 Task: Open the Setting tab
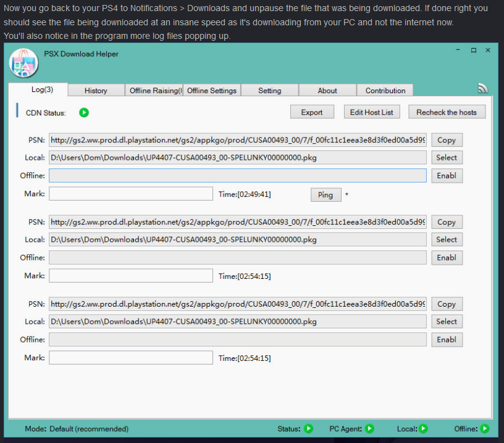click(269, 91)
